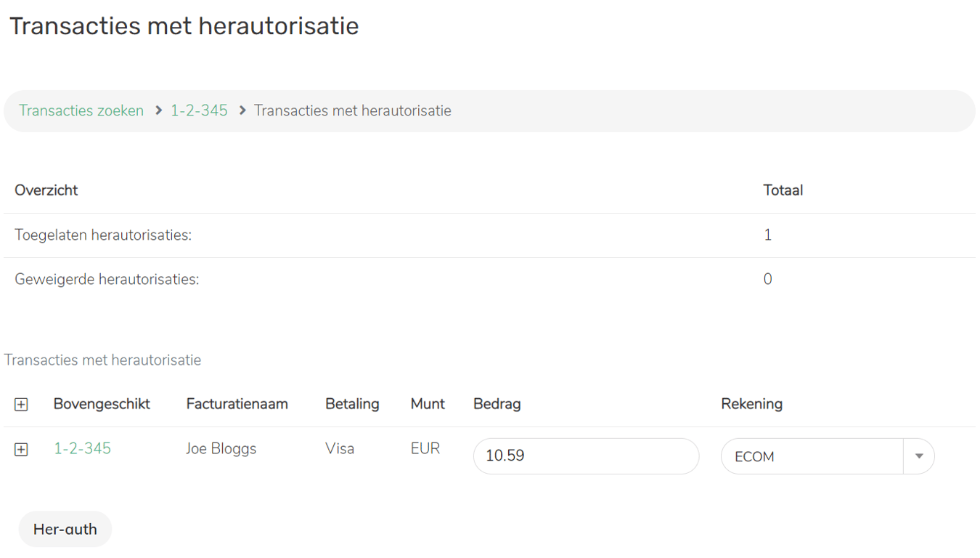Click the Bedrag amount field showing 10.59

click(x=585, y=456)
